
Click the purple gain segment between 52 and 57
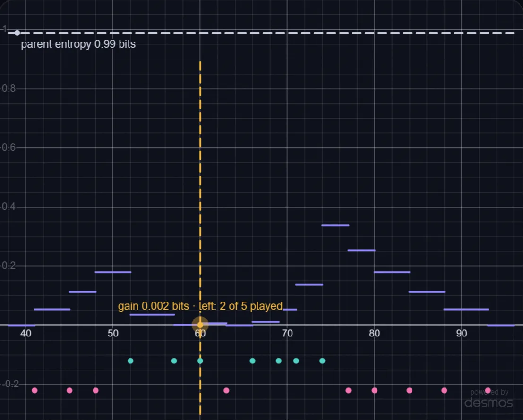[x=152, y=315]
